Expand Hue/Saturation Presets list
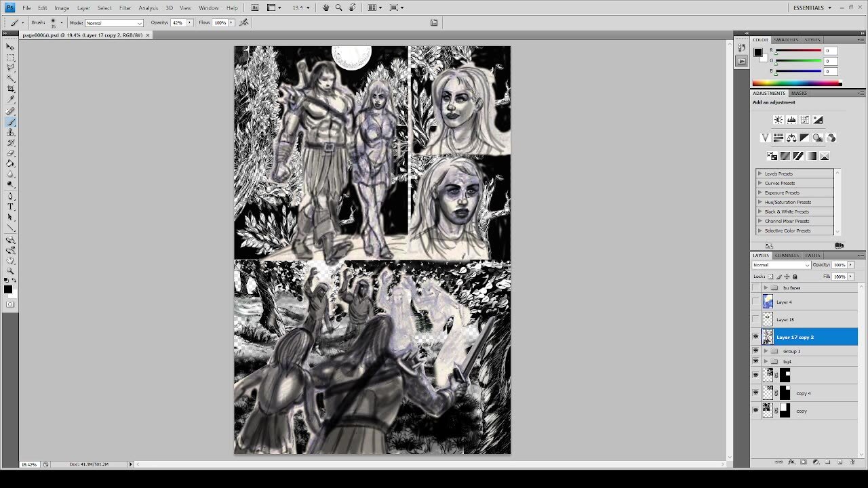Image resolution: width=868 pixels, height=488 pixels. pyautogui.click(x=759, y=202)
